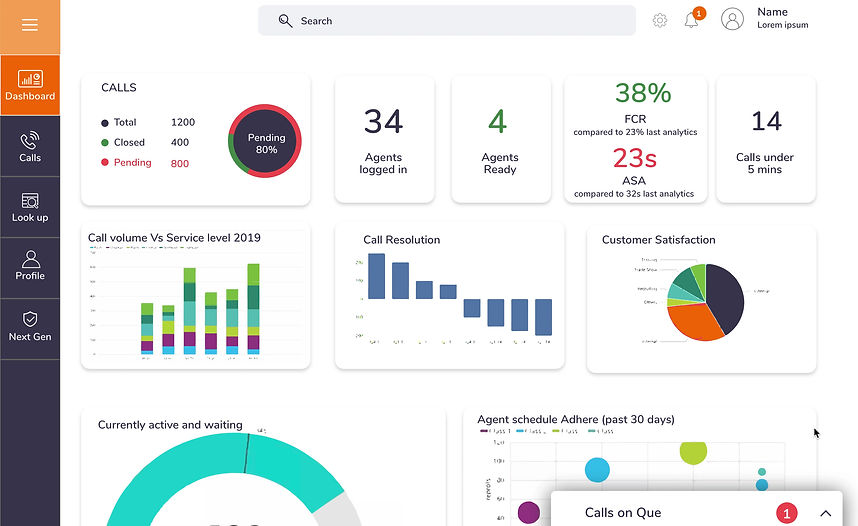This screenshot has width=858, height=526.
Task: Select the Dashboard sidebar icon
Action: pyautogui.click(x=30, y=79)
